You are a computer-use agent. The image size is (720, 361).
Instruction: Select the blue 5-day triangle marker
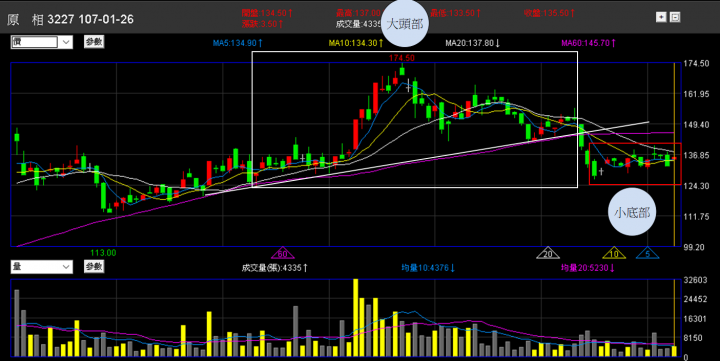click(647, 253)
